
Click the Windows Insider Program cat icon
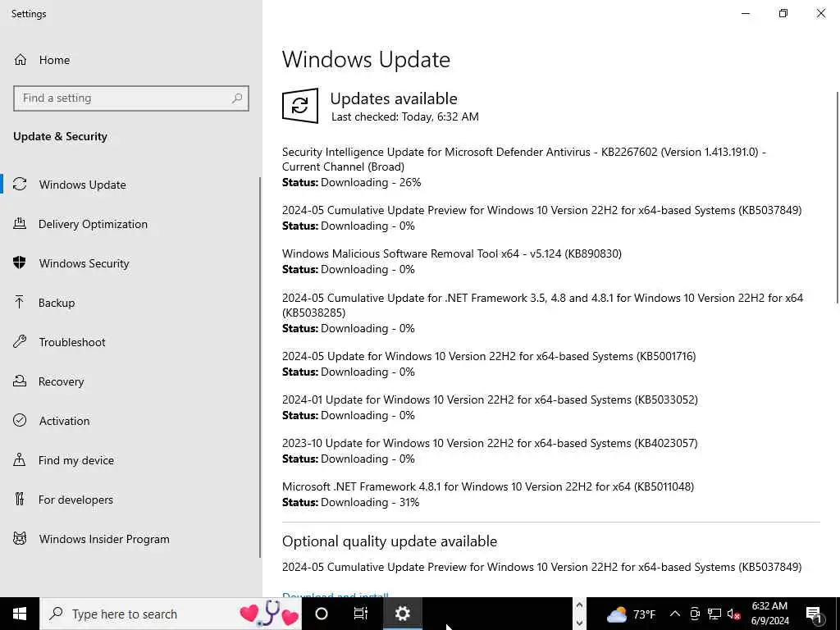pyautogui.click(x=20, y=539)
